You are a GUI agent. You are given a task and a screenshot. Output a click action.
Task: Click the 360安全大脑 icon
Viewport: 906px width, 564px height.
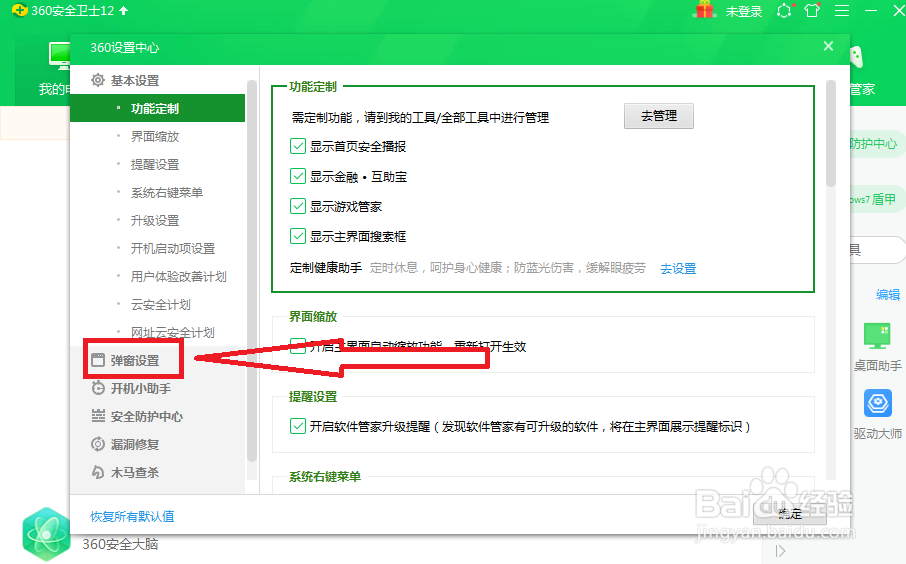coord(46,533)
